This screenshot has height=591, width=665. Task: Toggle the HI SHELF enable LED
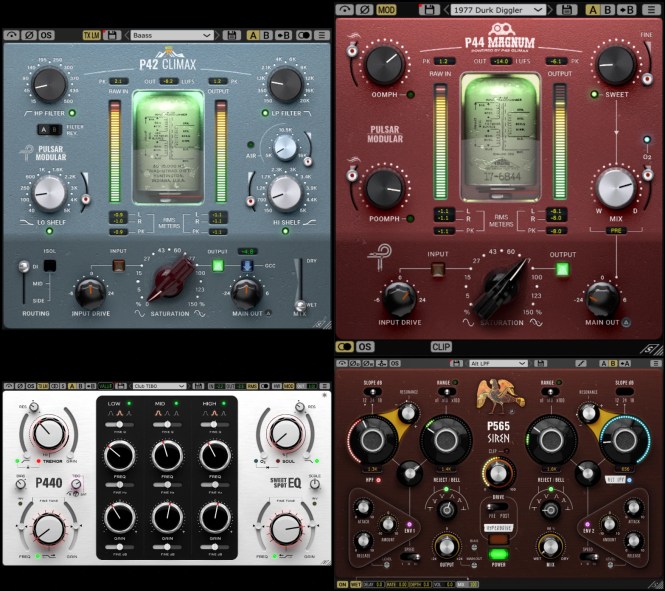tap(285, 231)
